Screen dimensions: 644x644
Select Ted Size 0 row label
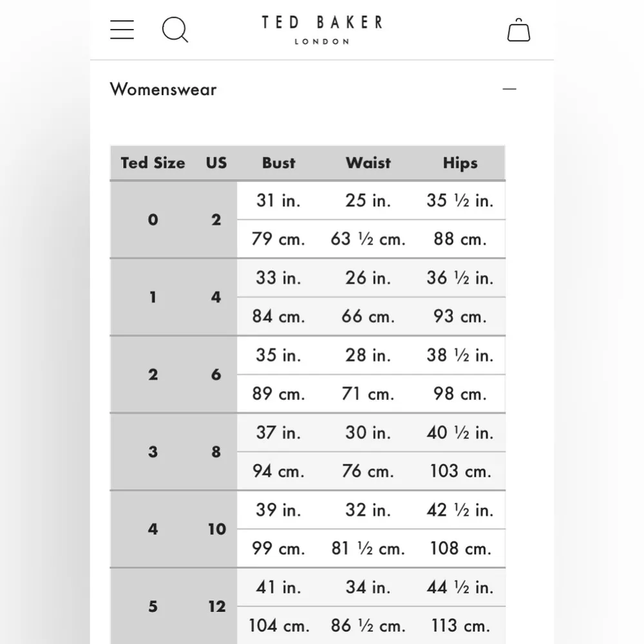(153, 220)
